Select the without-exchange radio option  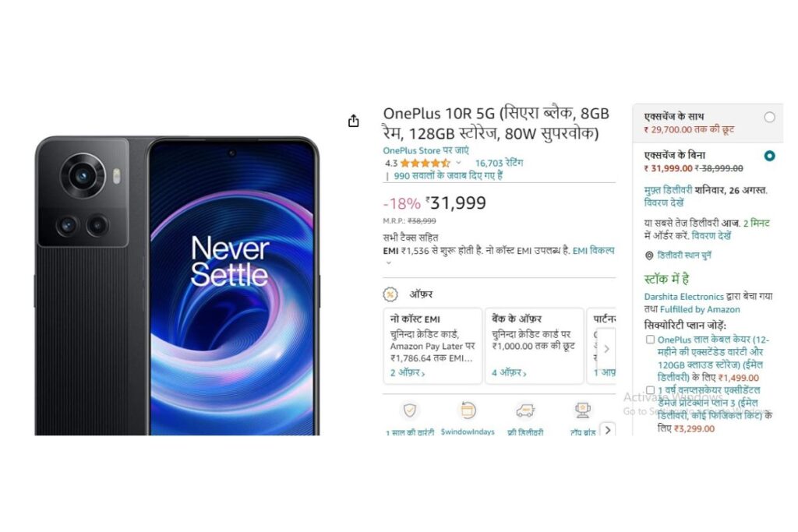click(x=769, y=156)
